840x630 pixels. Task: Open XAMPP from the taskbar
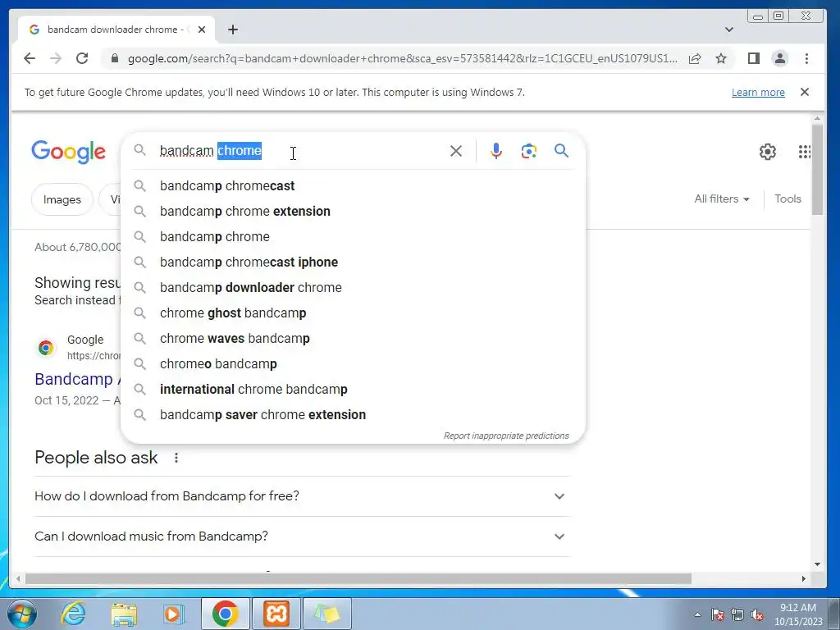click(276, 614)
